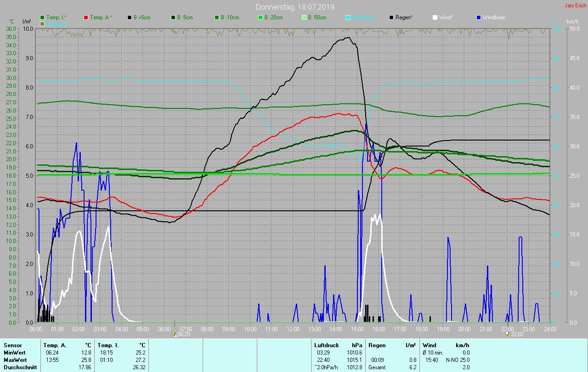The width and height of the screenshot is (588, 372).
Task: Click the red 'Jarz Erich' label
Action: tap(575, 6)
